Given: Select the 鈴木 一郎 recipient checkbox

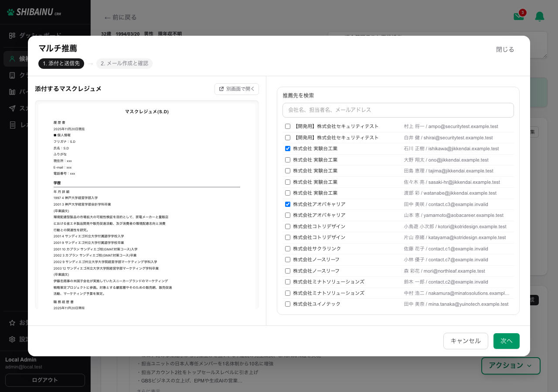Looking at the screenshot, I should pyautogui.click(x=288, y=282).
